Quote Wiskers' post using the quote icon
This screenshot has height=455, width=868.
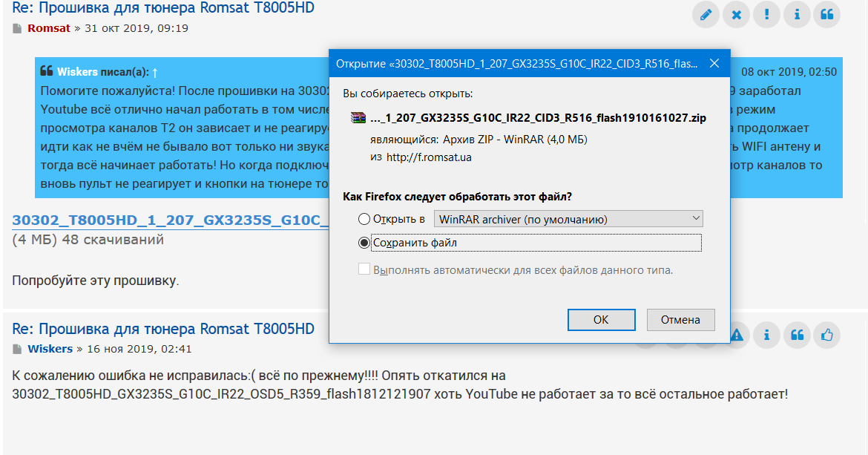click(798, 335)
